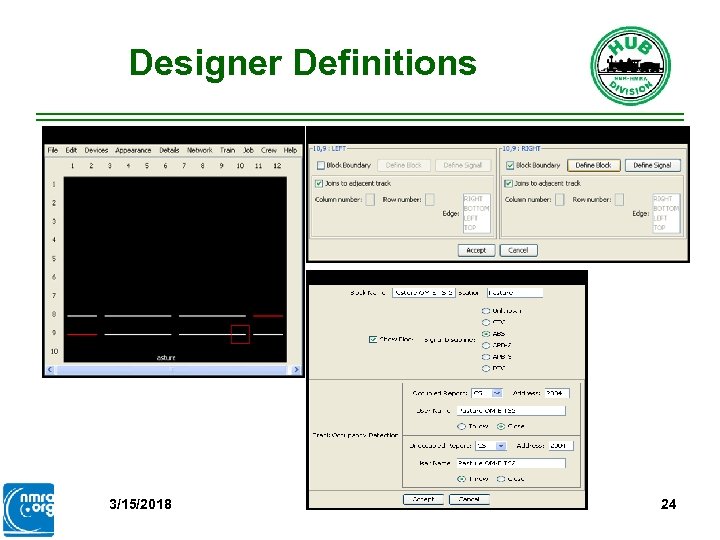
Task: Click the Column number field in RIGHT panel
Action: coord(559,199)
